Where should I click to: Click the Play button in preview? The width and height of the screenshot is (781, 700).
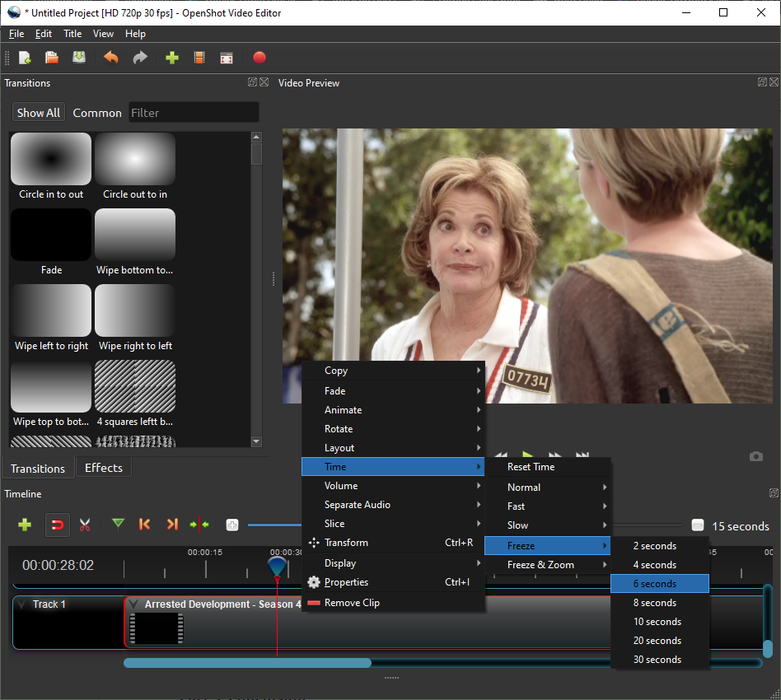click(528, 454)
